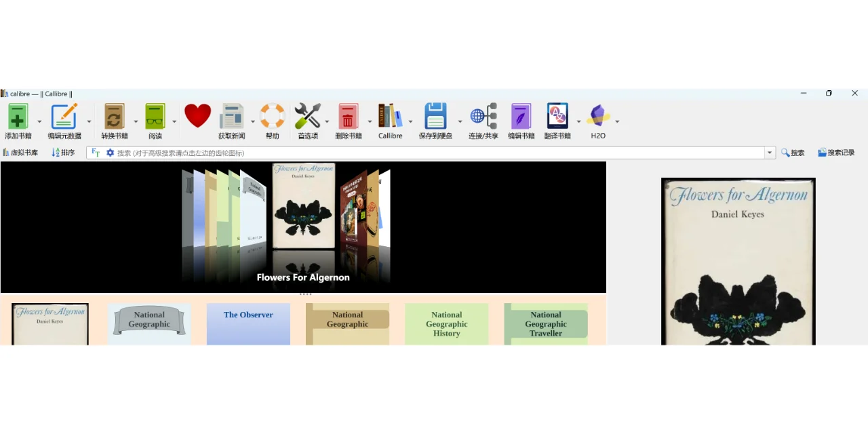Open 首选项 preferences wrench icon

click(307, 116)
